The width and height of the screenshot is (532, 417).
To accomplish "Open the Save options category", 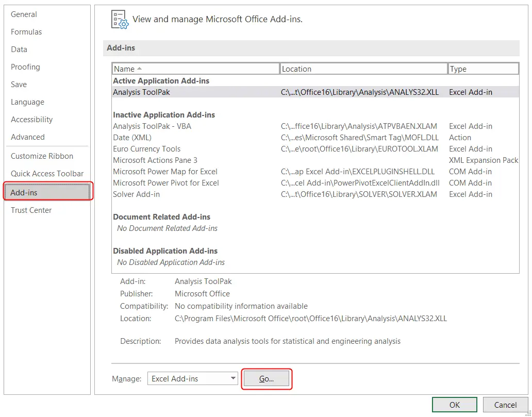I will coord(19,85).
